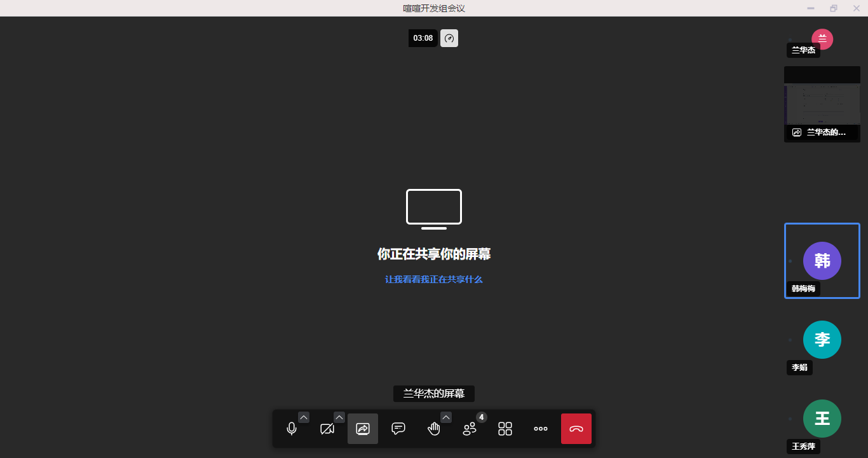
Task: Stop screen sharing via the toolbar
Action: pos(363,429)
